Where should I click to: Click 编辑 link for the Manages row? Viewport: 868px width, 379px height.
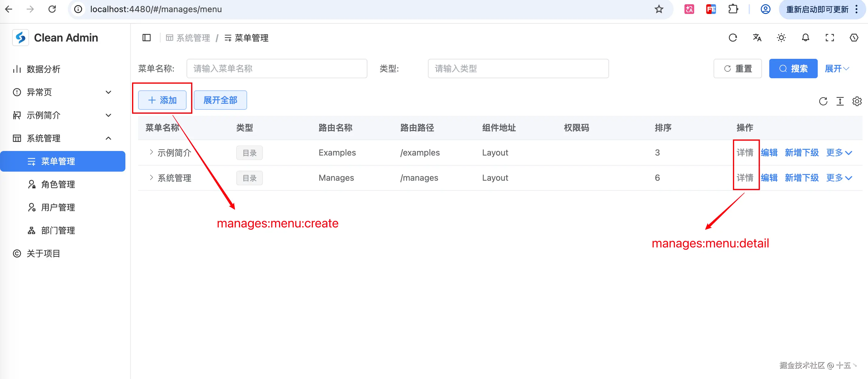coord(769,178)
